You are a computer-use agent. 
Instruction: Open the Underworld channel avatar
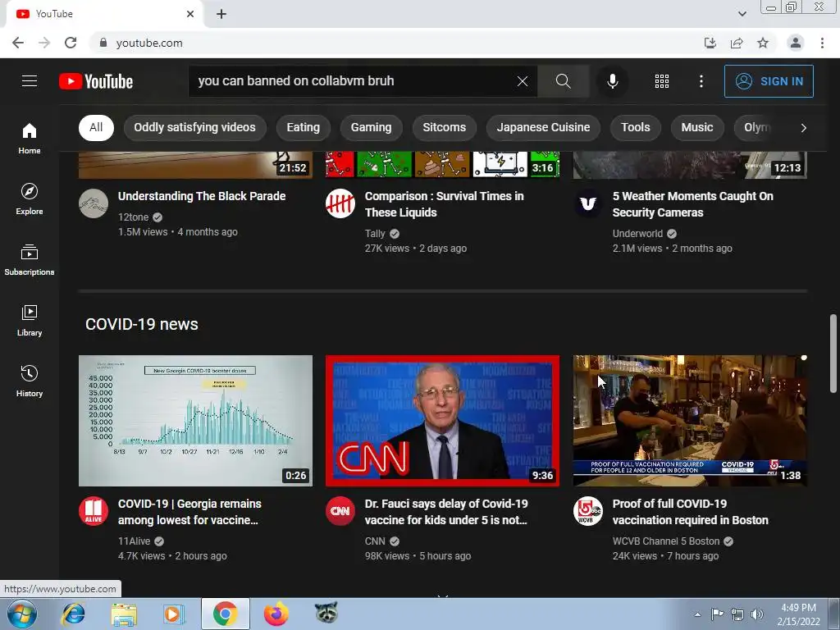pos(587,203)
